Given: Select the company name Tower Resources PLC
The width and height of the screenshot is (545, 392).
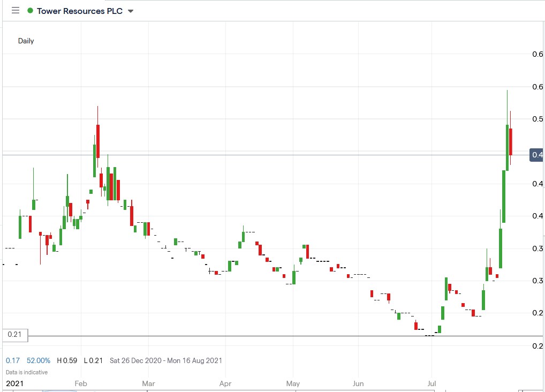Looking at the screenshot, I should point(78,11).
